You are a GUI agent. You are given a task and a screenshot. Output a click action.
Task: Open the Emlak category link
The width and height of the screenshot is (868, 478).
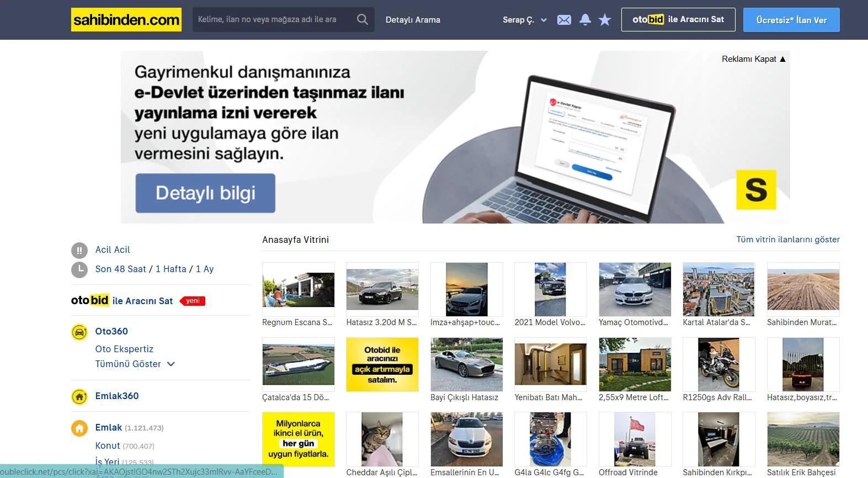[x=109, y=427]
